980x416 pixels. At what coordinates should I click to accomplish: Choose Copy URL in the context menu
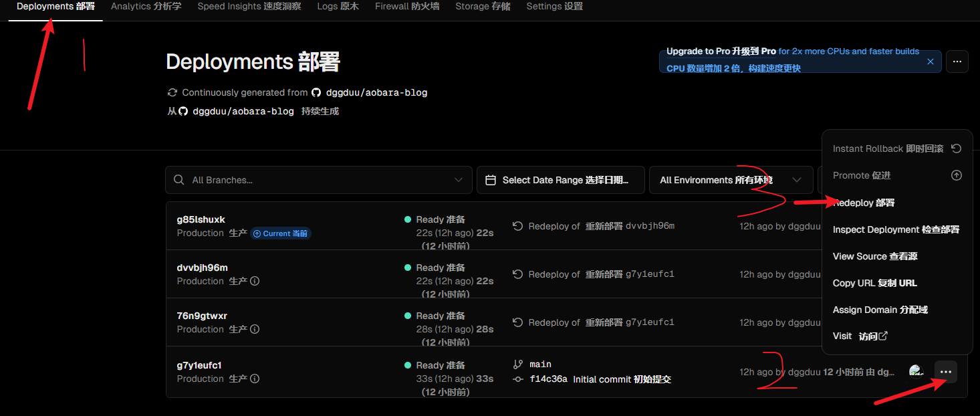point(874,283)
